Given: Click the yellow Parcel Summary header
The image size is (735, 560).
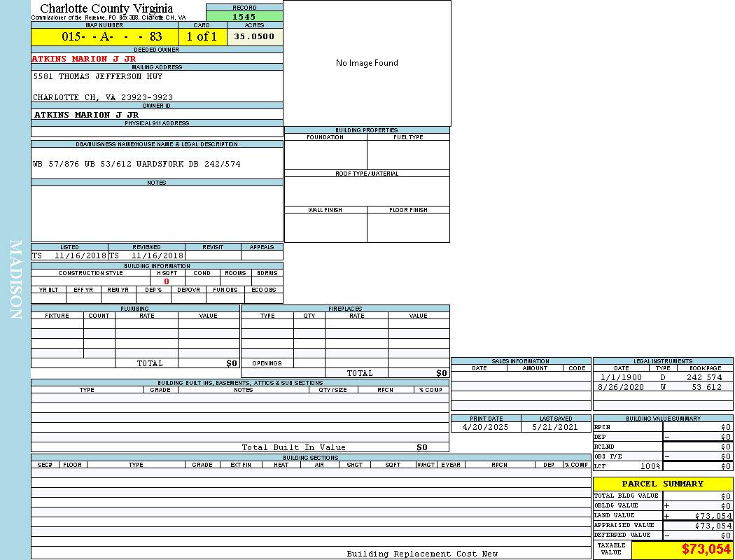Looking at the screenshot, I should [x=662, y=484].
